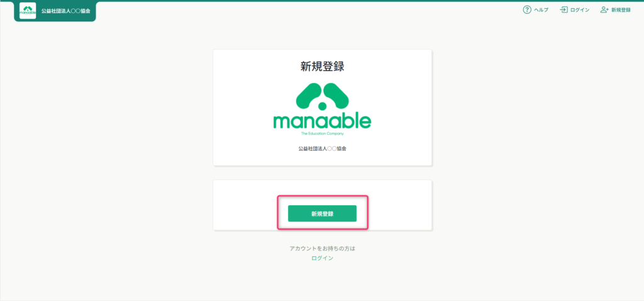Click 公益社団法人○○協会 text under the logo
The image size is (644, 301).
(x=323, y=149)
